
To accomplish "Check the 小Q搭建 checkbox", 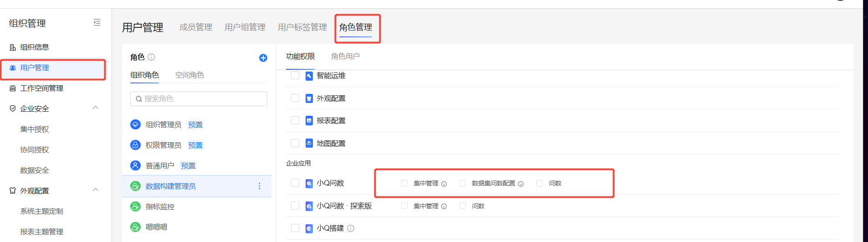I will click(295, 228).
